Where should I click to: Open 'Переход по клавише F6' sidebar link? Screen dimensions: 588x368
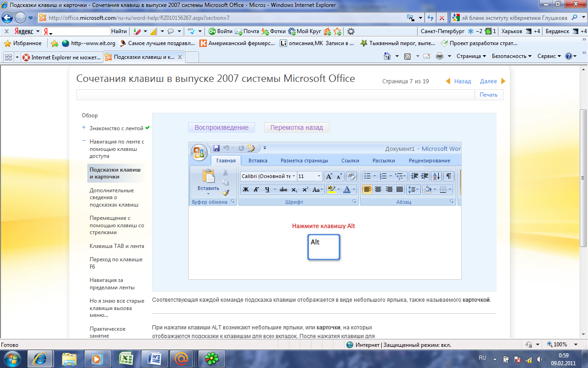coord(116,263)
